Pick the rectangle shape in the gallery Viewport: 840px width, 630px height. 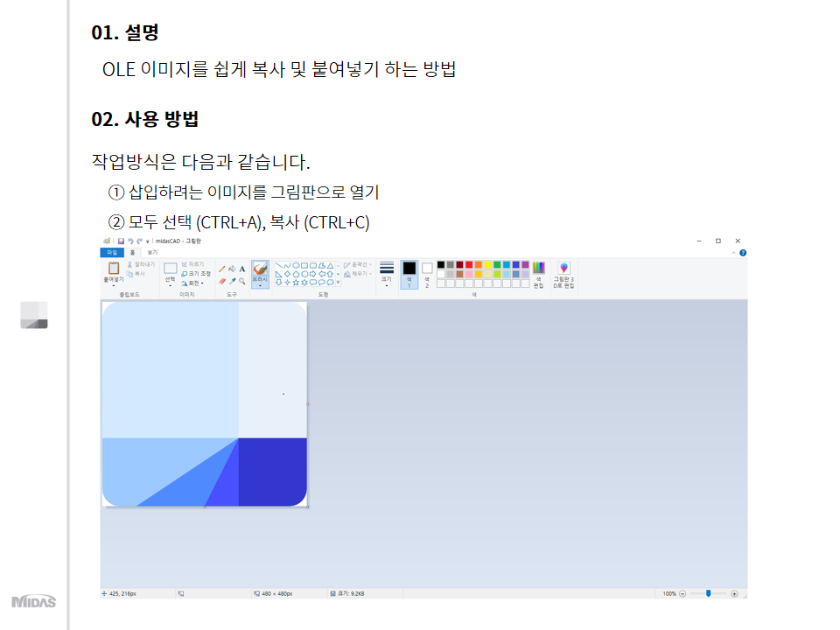pyautogui.click(x=304, y=266)
